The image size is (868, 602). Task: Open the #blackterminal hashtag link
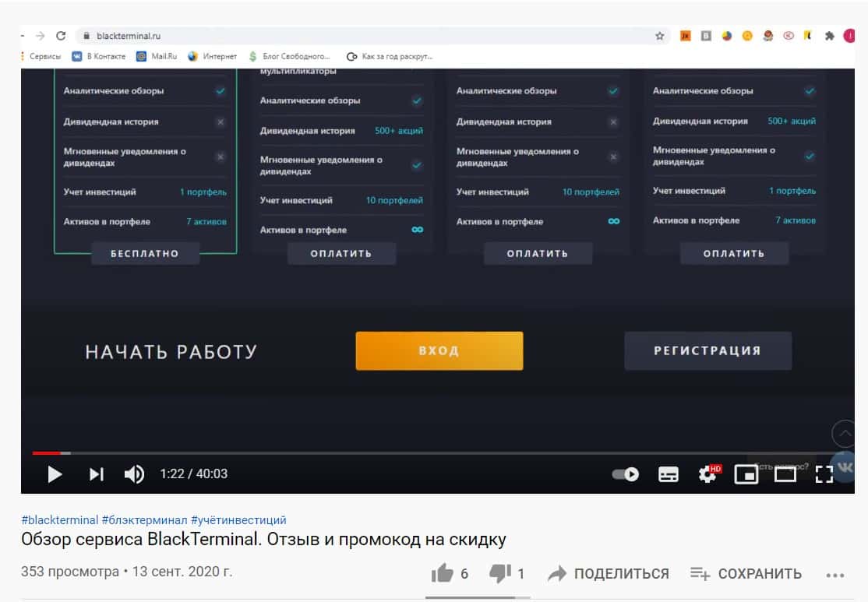click(60, 520)
